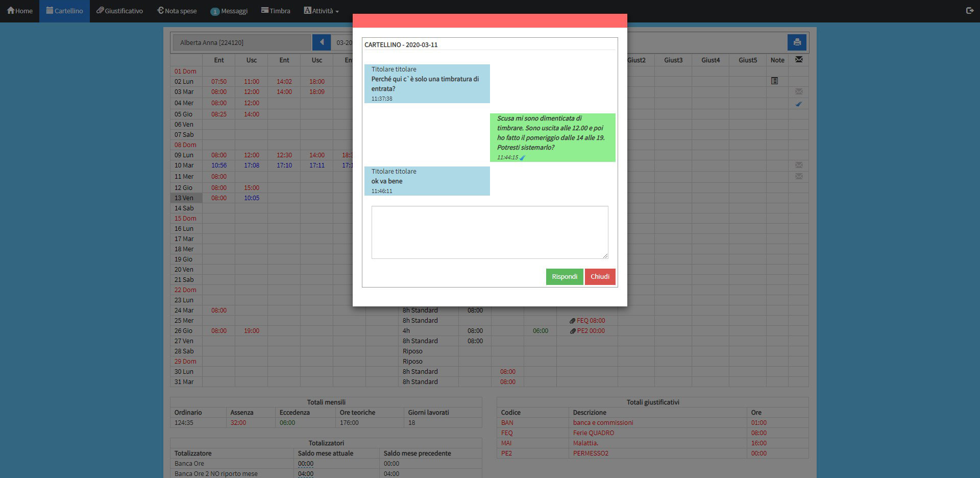Click the check mark icon for 04 Mer
Viewport: 980px width, 478px height.
(799, 104)
